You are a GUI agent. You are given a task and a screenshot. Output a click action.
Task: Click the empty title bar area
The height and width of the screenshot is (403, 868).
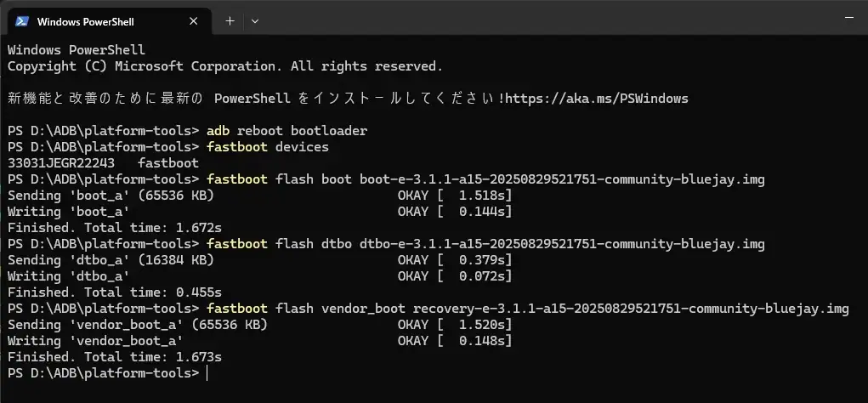553,19
